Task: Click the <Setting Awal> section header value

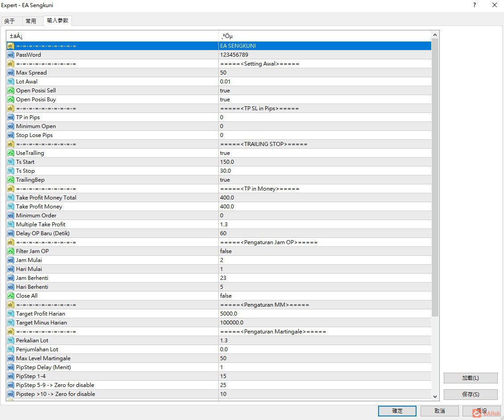Action: 260,64
